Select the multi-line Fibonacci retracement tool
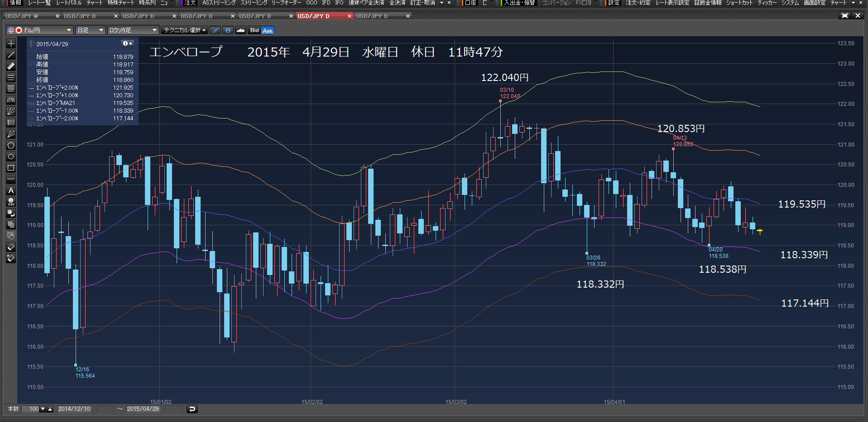 pos(11,89)
